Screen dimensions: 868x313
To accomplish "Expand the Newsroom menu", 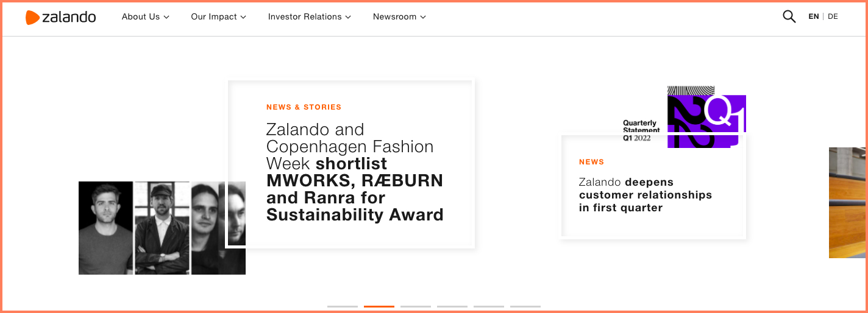I will click(399, 16).
